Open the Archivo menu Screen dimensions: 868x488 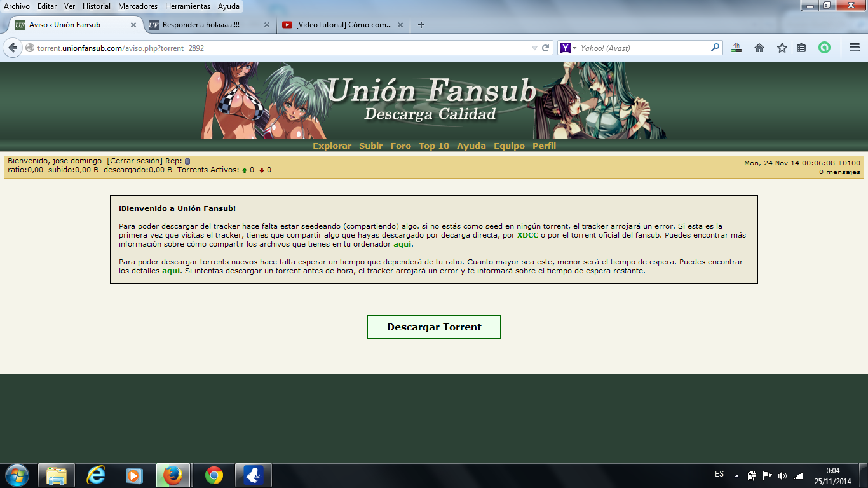[x=17, y=6]
